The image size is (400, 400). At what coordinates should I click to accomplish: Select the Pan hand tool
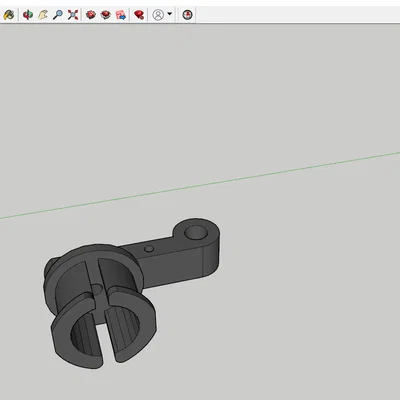[43, 15]
